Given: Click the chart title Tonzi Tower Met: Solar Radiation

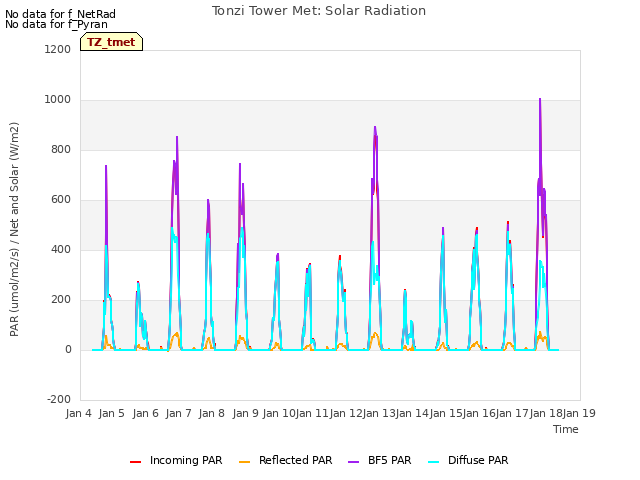Looking at the screenshot, I should pyautogui.click(x=319, y=11).
